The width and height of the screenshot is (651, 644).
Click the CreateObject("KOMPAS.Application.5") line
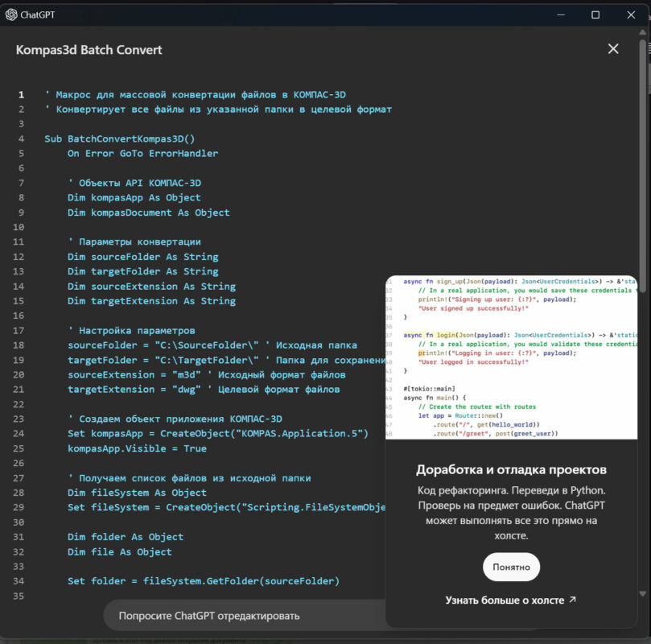218,433
